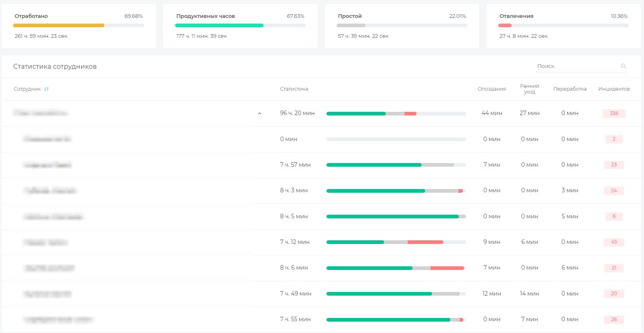This screenshot has width=644, height=333.
Task: Open the incidents badge showing 6
Action: pos(614,216)
